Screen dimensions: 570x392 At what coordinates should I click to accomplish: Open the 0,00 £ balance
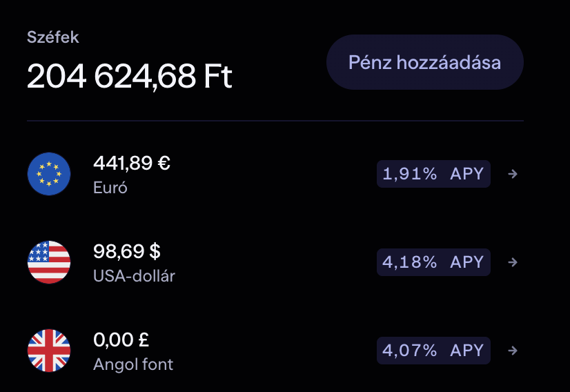coord(121,340)
